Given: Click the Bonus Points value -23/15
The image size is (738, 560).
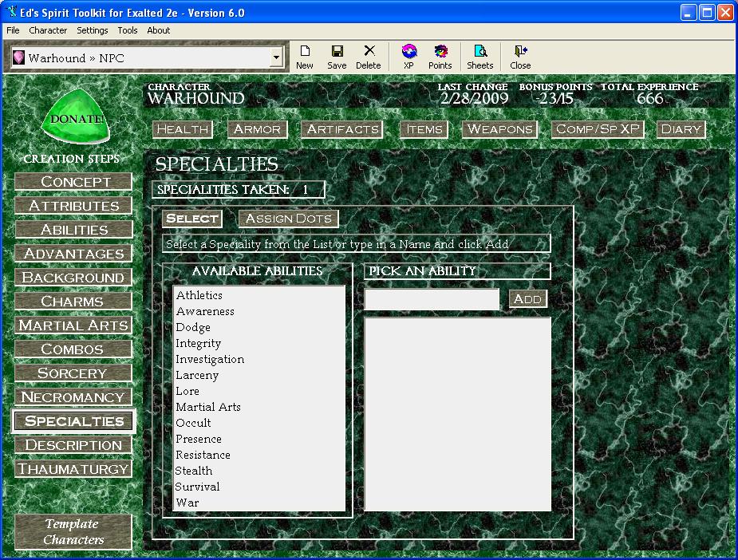Looking at the screenshot, I should pos(554,98).
